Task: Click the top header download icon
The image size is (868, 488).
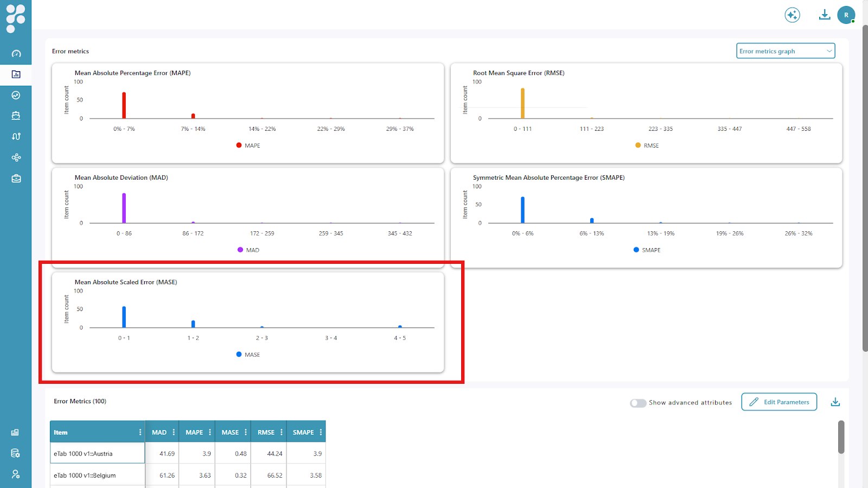Action: tap(824, 15)
